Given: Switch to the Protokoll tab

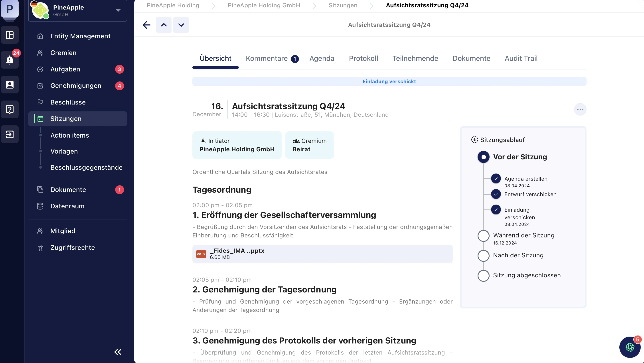Looking at the screenshot, I should coord(363,58).
